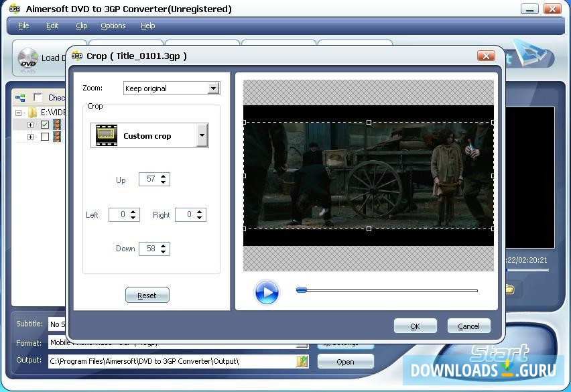This screenshot has width=571, height=392.
Task: Open the Options menu
Action: coord(113,26)
